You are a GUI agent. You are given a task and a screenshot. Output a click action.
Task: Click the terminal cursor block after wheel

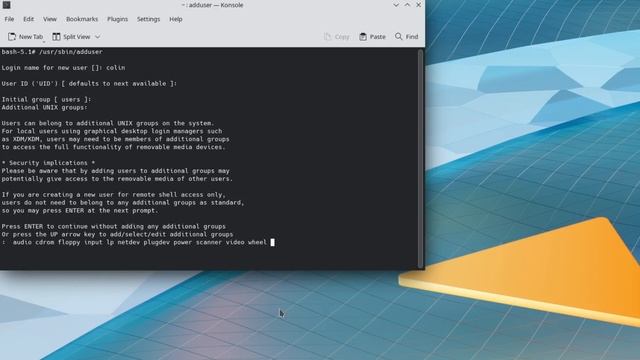273,242
